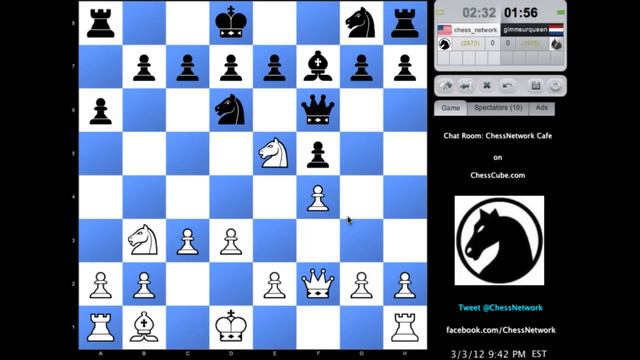
Task: Click the black pawn on b7
Action: click(x=144, y=67)
